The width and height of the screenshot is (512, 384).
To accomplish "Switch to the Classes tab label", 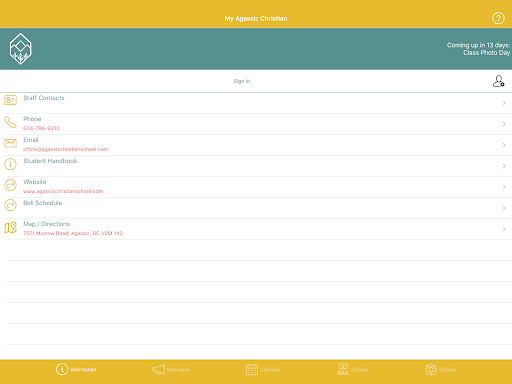I will [x=360, y=370].
